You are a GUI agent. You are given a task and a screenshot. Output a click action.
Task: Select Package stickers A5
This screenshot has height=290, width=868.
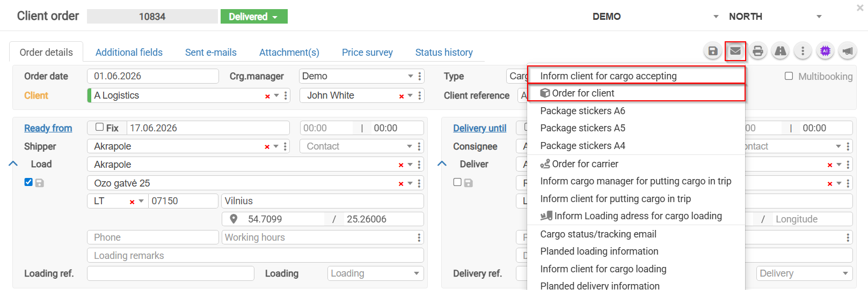[x=637, y=128]
